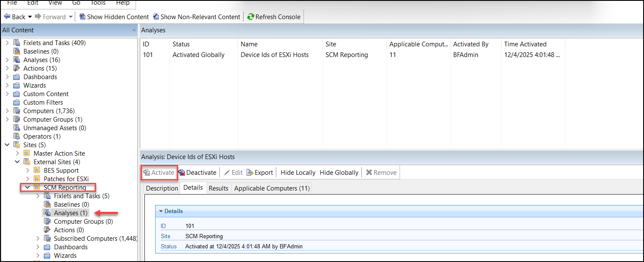
Task: Open the Back history dropdown arrow
Action: click(x=30, y=17)
